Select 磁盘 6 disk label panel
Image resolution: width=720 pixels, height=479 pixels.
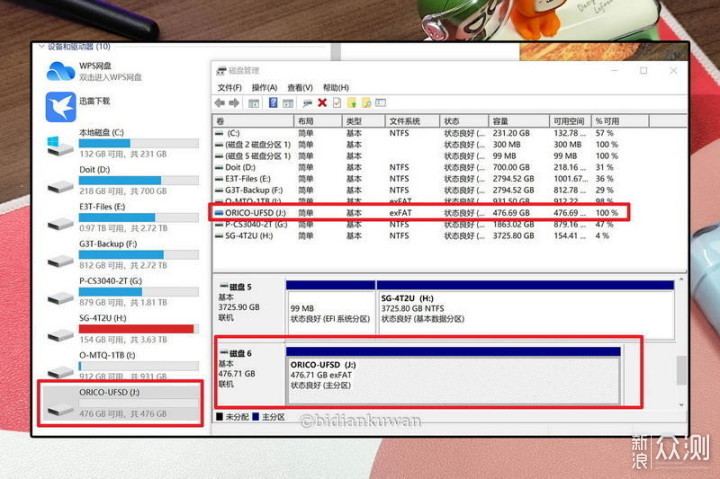click(250, 375)
